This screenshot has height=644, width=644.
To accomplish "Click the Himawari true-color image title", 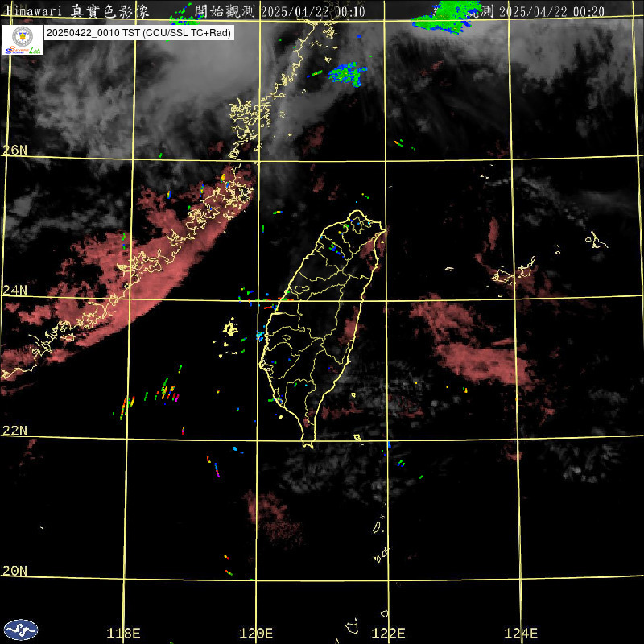I will [x=77, y=11].
